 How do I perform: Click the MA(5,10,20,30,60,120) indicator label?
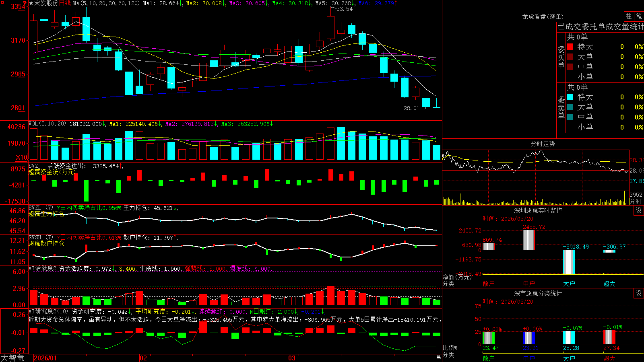pos(107,3)
